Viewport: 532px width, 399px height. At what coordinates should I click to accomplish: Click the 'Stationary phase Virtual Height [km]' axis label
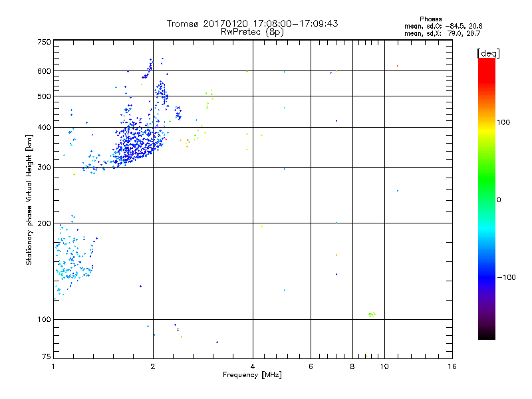[29, 199]
